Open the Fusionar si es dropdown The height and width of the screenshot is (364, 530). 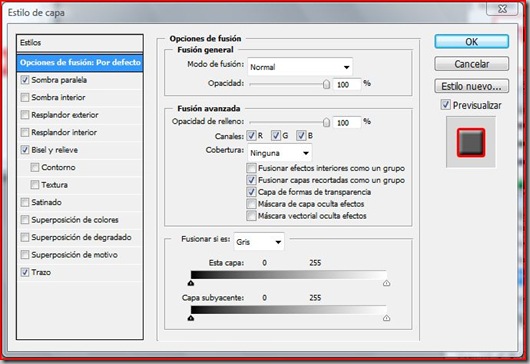pyautogui.click(x=259, y=242)
